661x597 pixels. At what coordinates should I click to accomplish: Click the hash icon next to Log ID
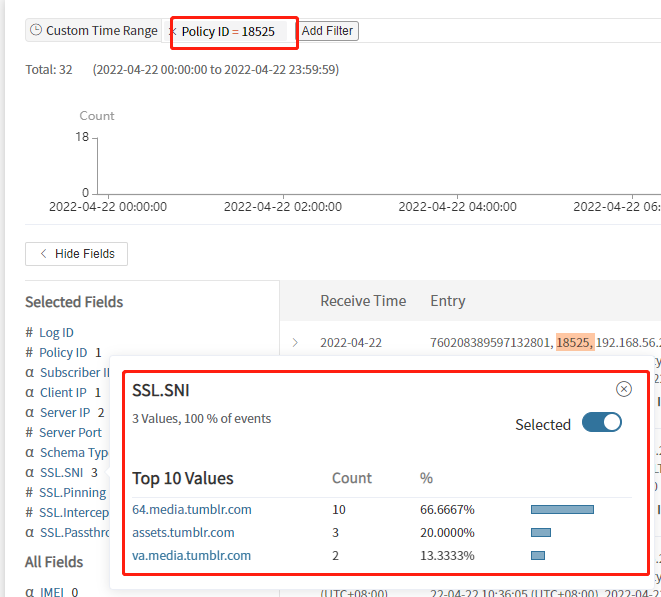(29, 332)
